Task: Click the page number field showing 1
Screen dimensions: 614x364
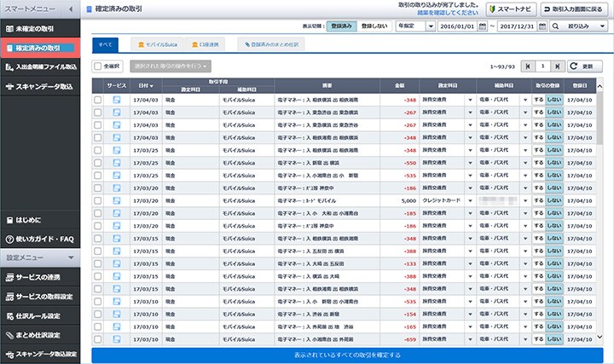Action: (542, 66)
